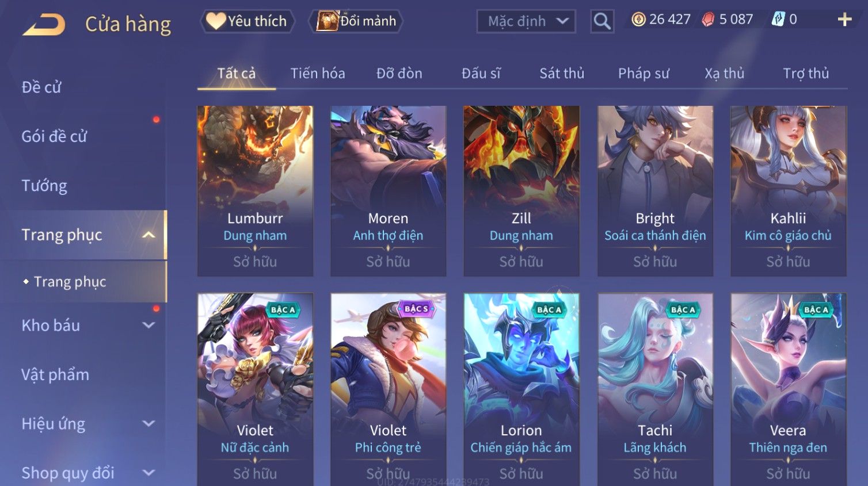Switch to the Sát thủ tab

click(562, 74)
